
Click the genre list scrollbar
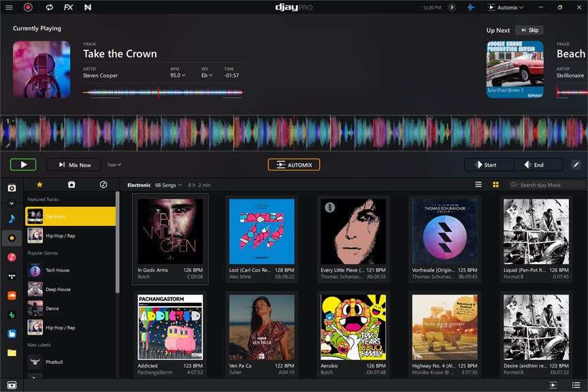[117, 242]
